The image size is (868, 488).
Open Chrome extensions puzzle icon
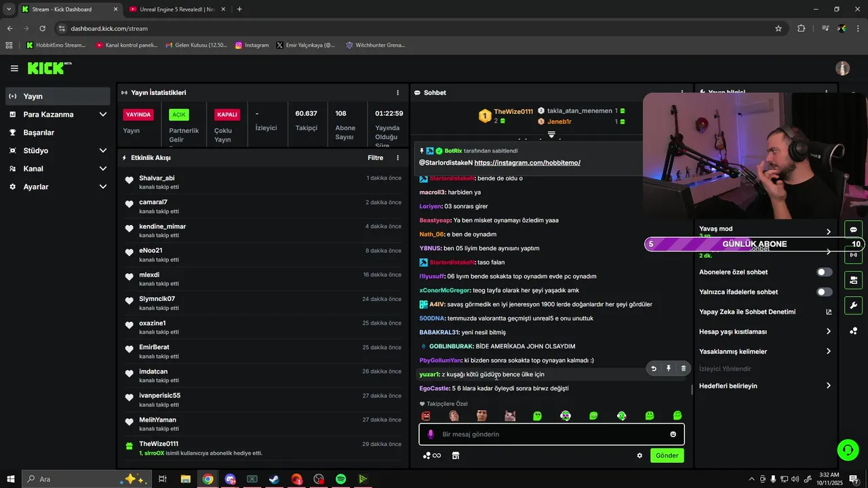(801, 28)
